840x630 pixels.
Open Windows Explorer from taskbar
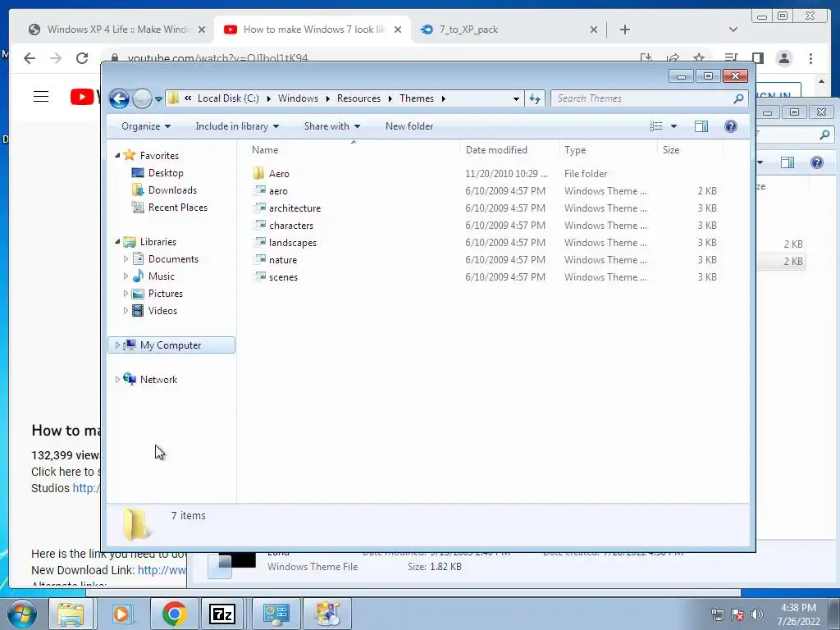coord(71,614)
